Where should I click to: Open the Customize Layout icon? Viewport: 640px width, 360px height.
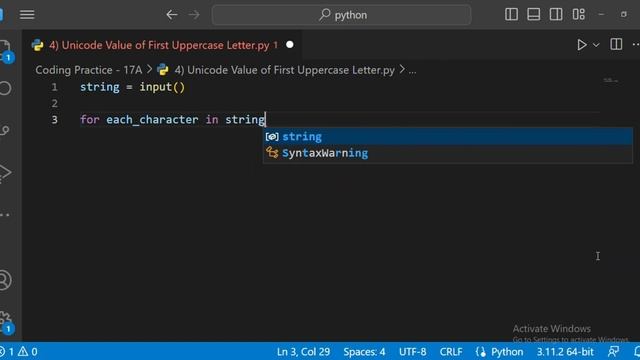pyautogui.click(x=578, y=15)
